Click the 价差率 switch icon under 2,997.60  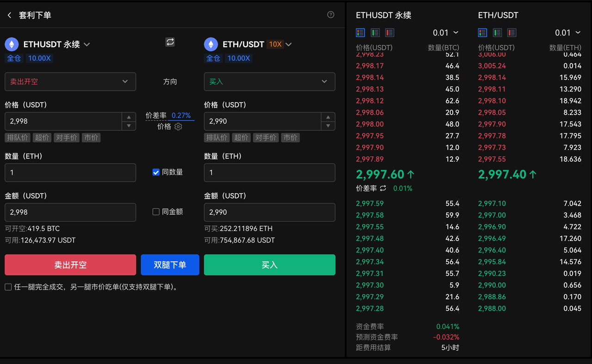(x=383, y=188)
